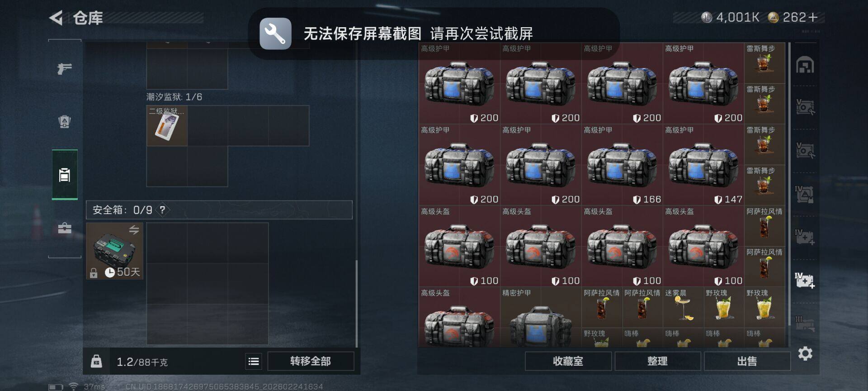This screenshot has height=391, width=868.
Task: Click the 出售 sell button
Action: (x=747, y=361)
